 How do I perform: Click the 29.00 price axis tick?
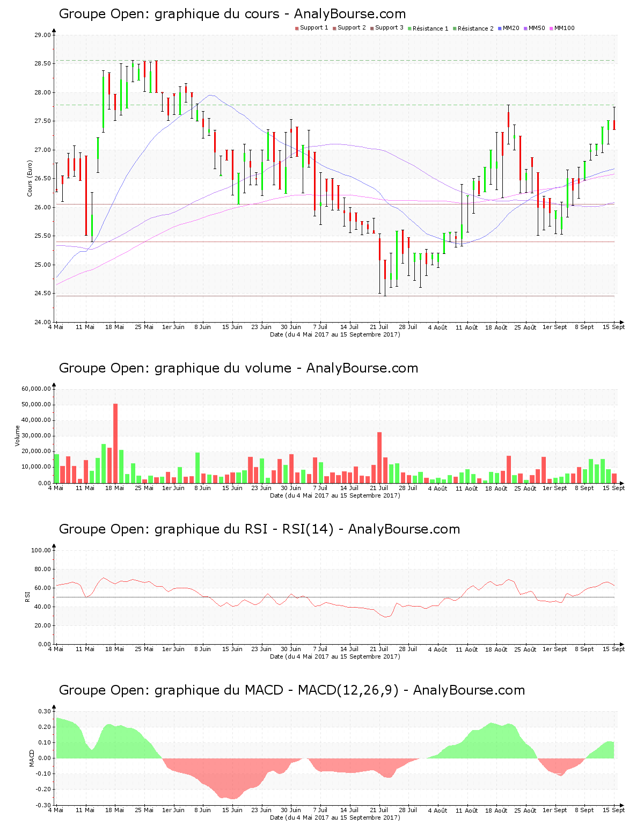click(42, 35)
